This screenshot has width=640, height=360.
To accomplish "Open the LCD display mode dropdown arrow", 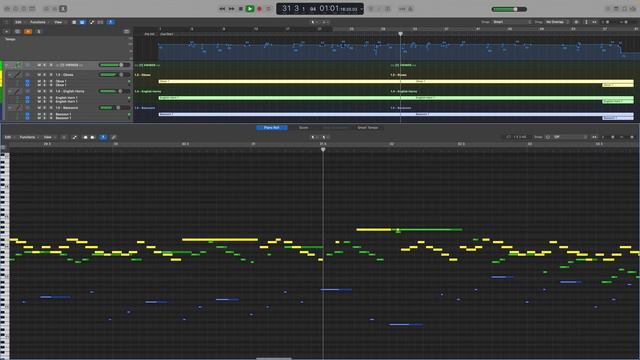I will [362, 9].
